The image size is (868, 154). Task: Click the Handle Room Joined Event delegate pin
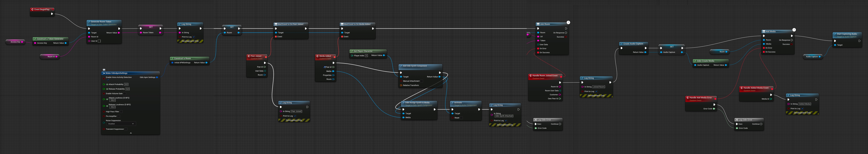(x=561, y=76)
